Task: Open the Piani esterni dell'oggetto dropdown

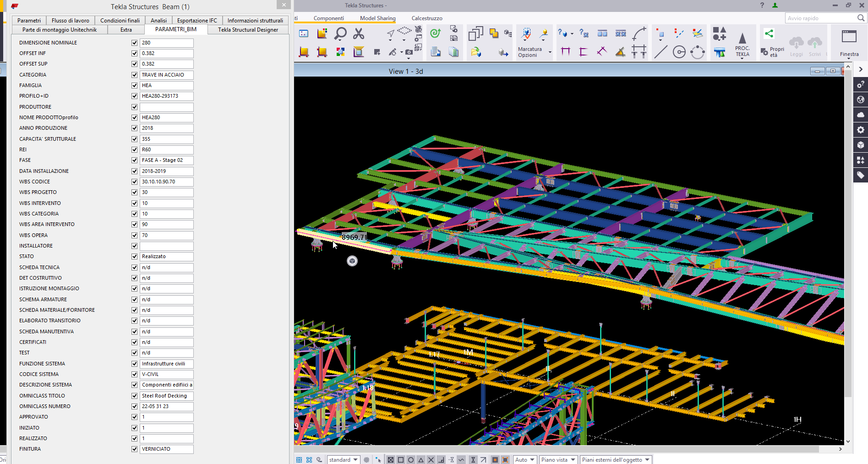Action: pos(616,459)
